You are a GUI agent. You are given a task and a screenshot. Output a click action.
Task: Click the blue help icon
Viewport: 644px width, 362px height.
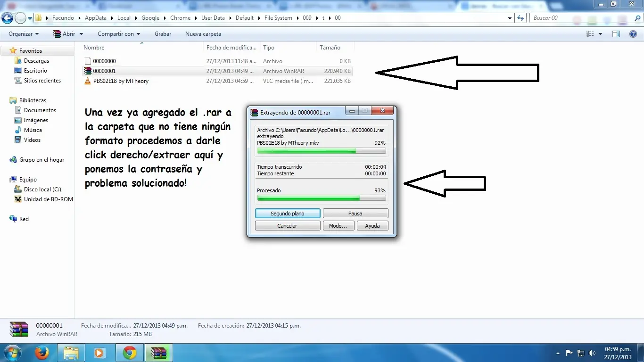[634, 34]
